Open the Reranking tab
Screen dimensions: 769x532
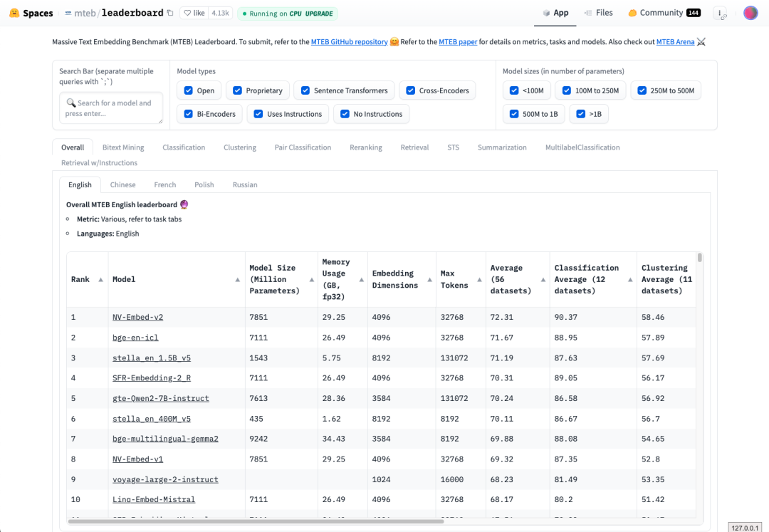(x=366, y=147)
